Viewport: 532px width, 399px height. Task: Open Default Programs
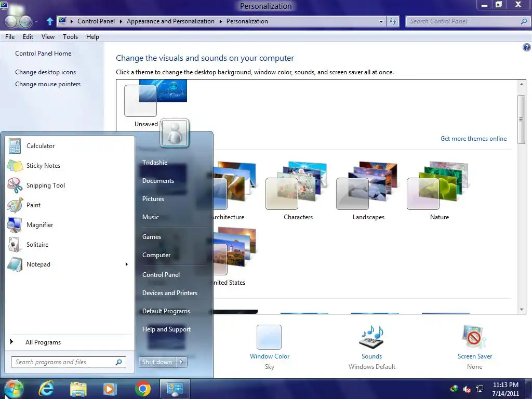pos(166,311)
